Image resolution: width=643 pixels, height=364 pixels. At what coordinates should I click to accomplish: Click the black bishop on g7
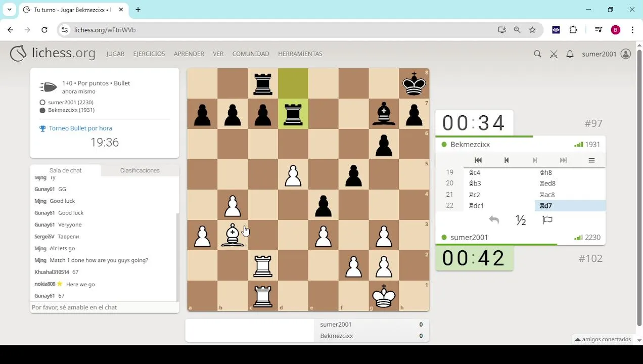point(384,114)
